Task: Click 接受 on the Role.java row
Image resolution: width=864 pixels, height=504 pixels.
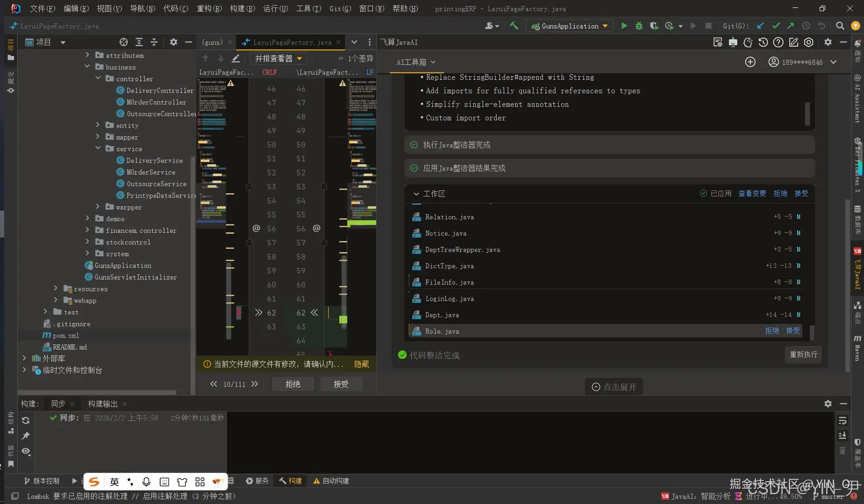Action: click(793, 330)
